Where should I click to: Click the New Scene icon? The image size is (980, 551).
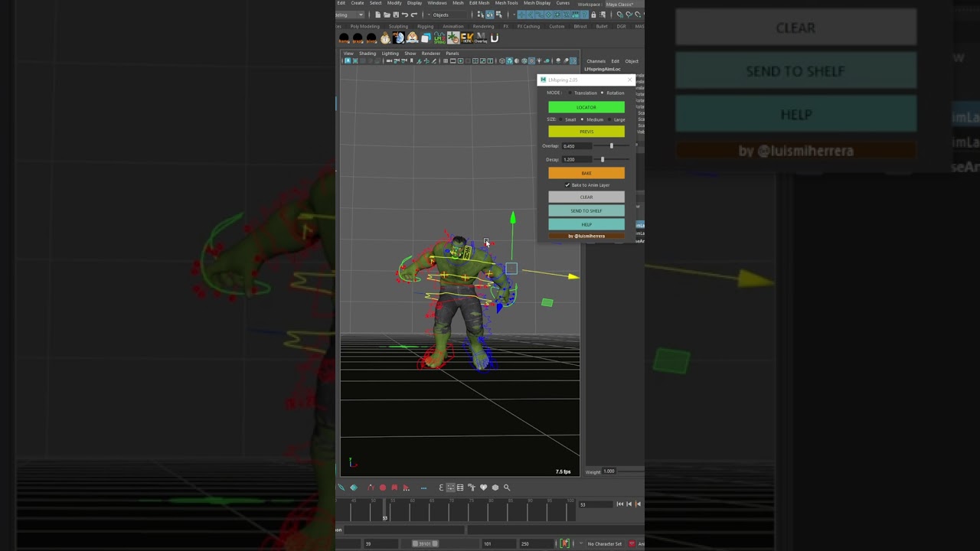click(378, 15)
